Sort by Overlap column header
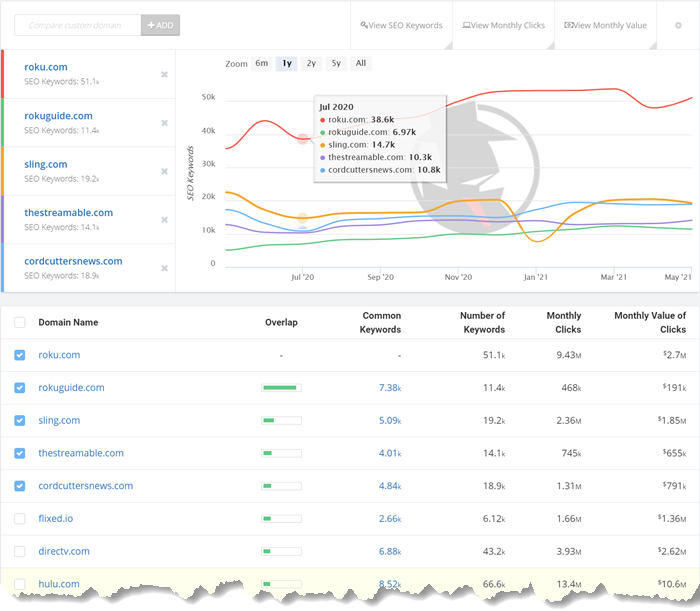The image size is (700, 611). point(281,322)
